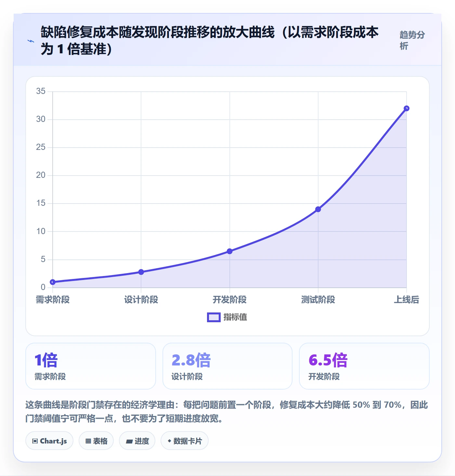Click the 设计阶段 x-axis label
This screenshot has height=476, width=455.
(141, 299)
